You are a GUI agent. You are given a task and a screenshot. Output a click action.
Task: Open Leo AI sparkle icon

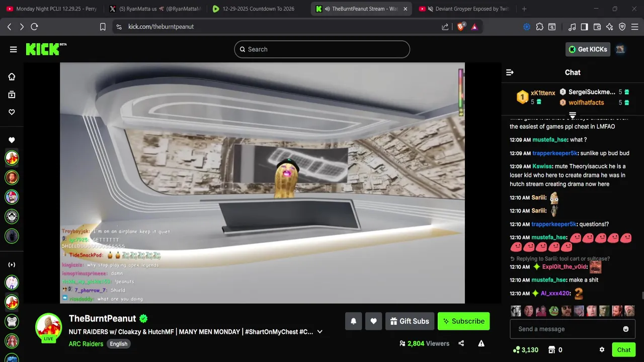click(610, 27)
